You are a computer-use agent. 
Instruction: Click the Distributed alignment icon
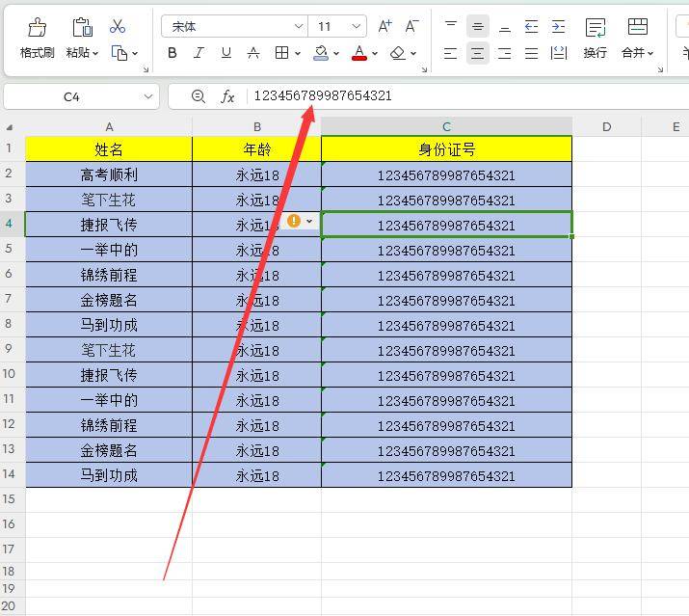pos(559,53)
